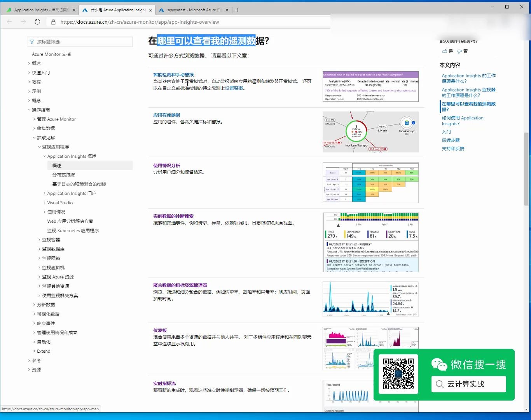Viewport: 531px width, 420px height.
Task: Click the usage retention table thumbnail
Action: tap(370, 182)
